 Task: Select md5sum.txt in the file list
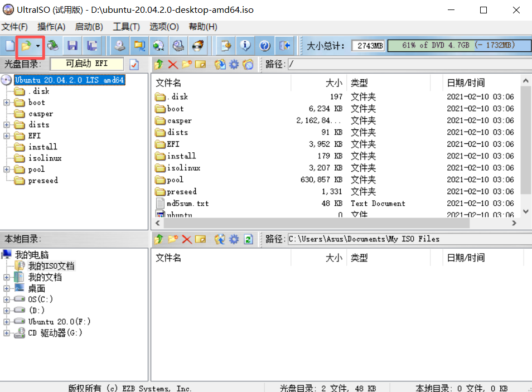[x=187, y=204]
